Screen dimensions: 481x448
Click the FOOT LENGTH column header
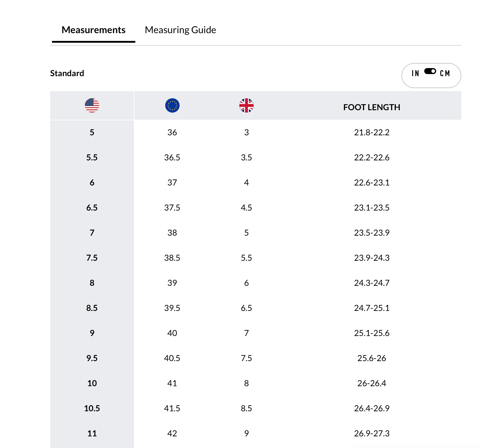click(x=372, y=107)
